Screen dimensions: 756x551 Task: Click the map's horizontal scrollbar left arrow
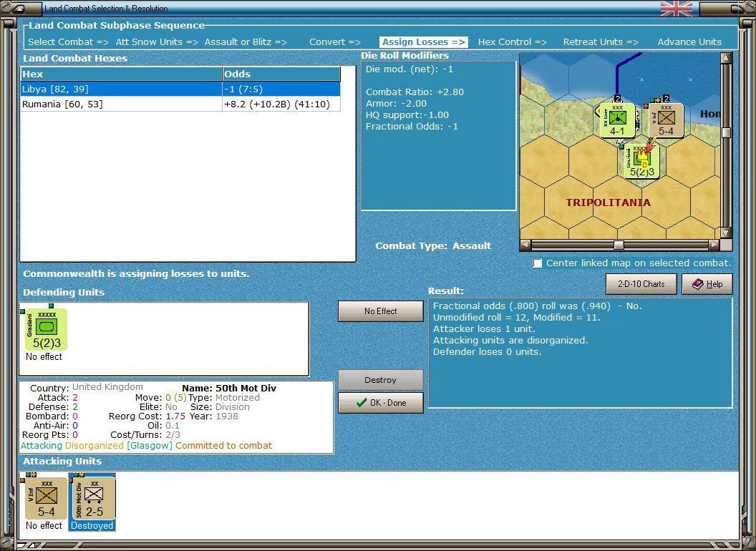(x=525, y=245)
